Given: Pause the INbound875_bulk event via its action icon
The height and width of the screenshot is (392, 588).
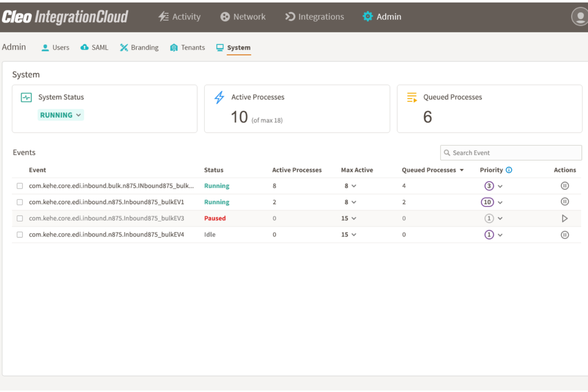Looking at the screenshot, I should pyautogui.click(x=565, y=185).
